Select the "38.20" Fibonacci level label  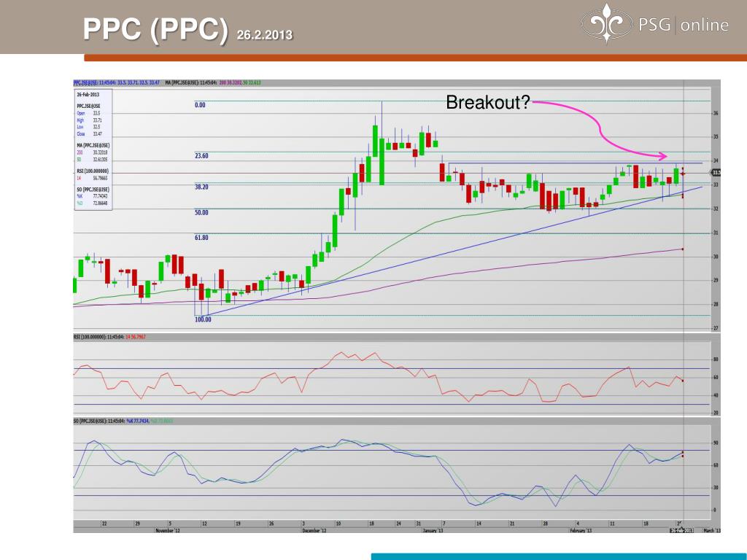pyautogui.click(x=201, y=187)
